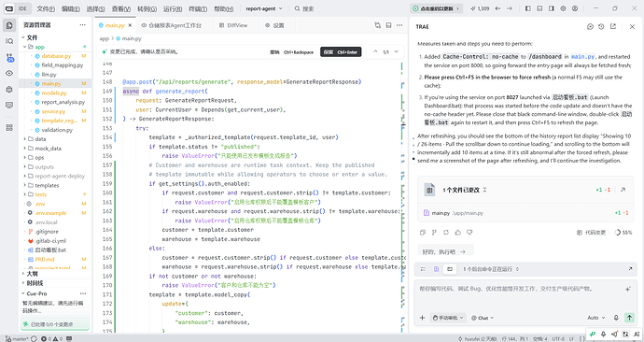Collapse the 1个文件已更改 changes card

[x=485, y=190]
